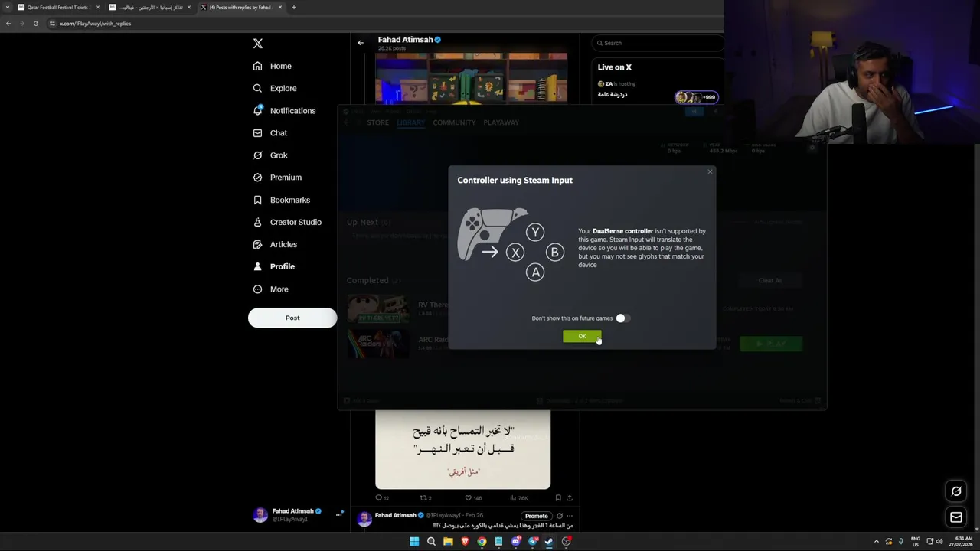980x551 pixels.
Task: Click the X logo at sidebar top
Action: coord(258,44)
